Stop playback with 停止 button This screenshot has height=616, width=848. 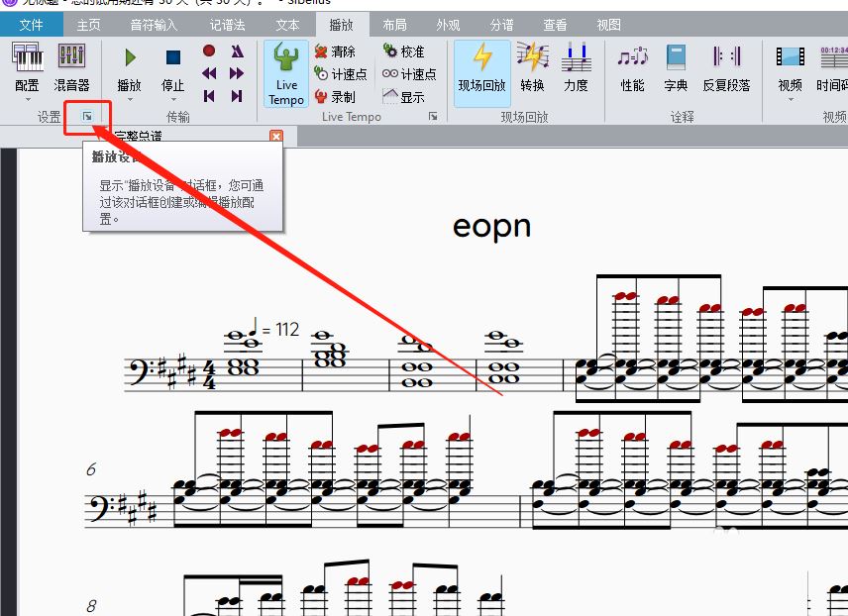(x=173, y=67)
